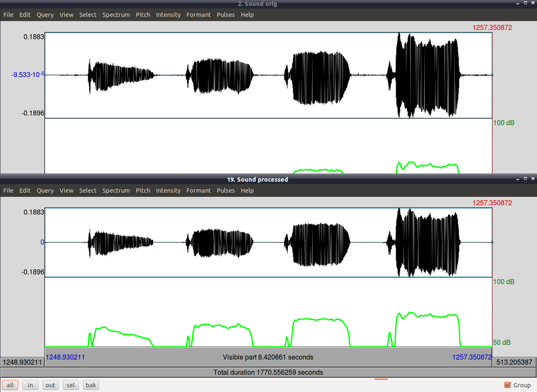Open Formant menu in Sound processed window
This screenshot has height=392, width=537.
click(199, 191)
